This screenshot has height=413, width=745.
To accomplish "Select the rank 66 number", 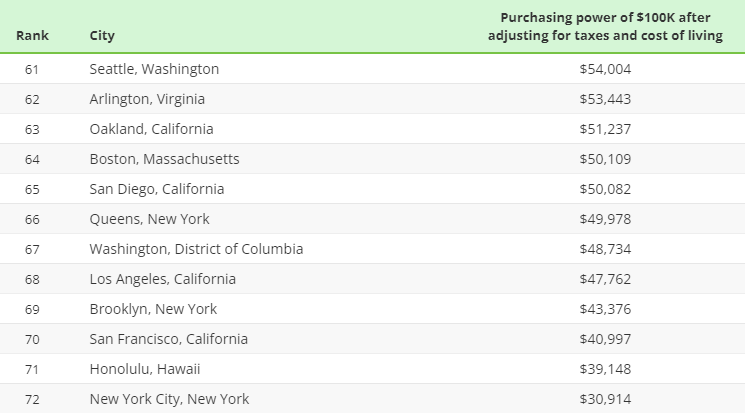I will pos(32,219).
